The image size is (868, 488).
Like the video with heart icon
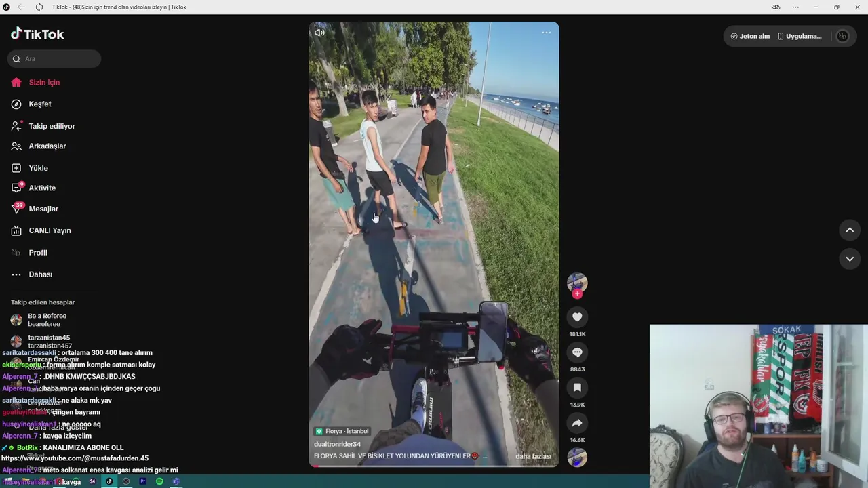pos(577,317)
